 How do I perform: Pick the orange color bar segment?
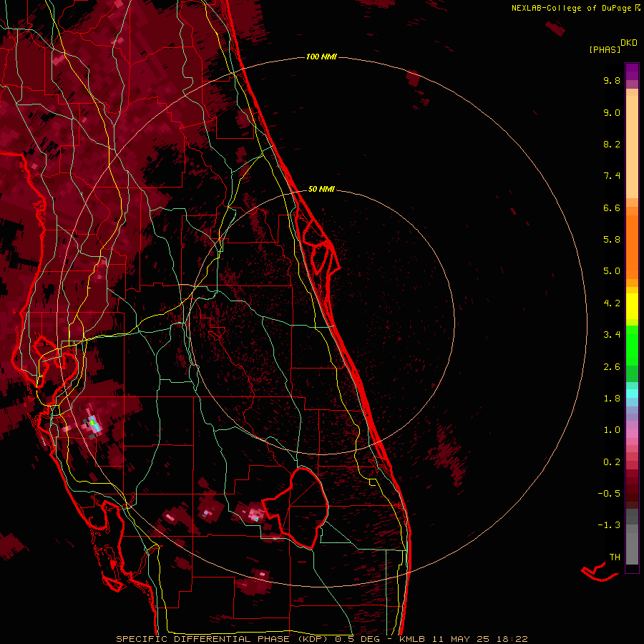(632, 248)
